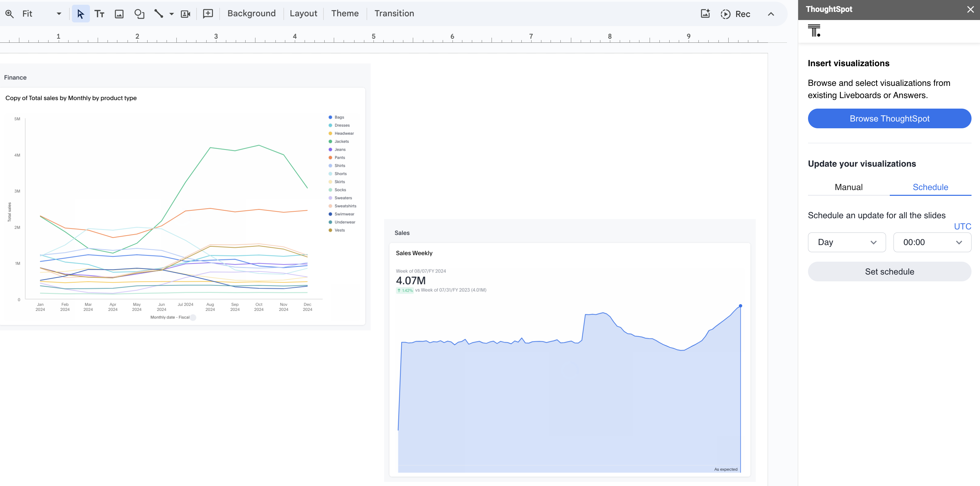Toggle the Swimwear legend entry
The height and width of the screenshot is (486, 980).
(341, 214)
